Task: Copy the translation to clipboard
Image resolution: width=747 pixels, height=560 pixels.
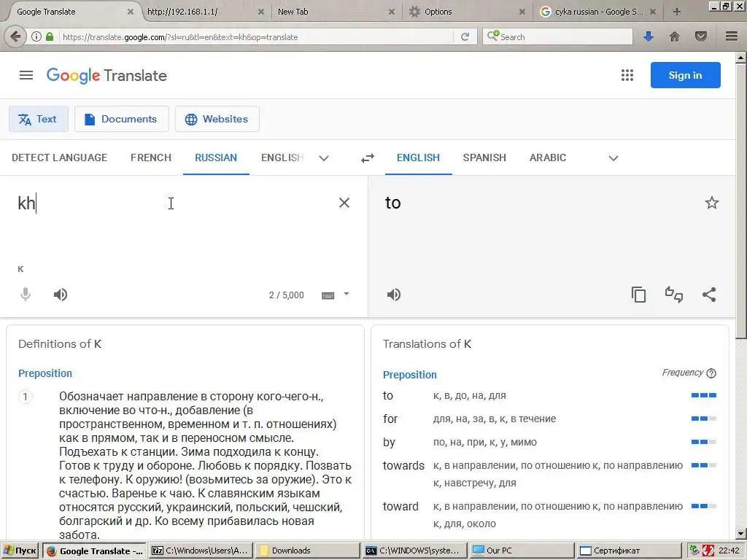Action: 638,295
